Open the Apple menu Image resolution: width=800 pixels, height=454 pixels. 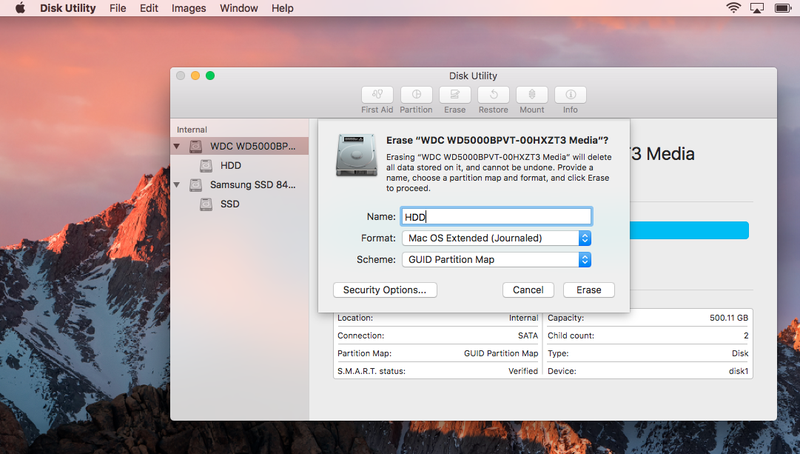[20, 8]
